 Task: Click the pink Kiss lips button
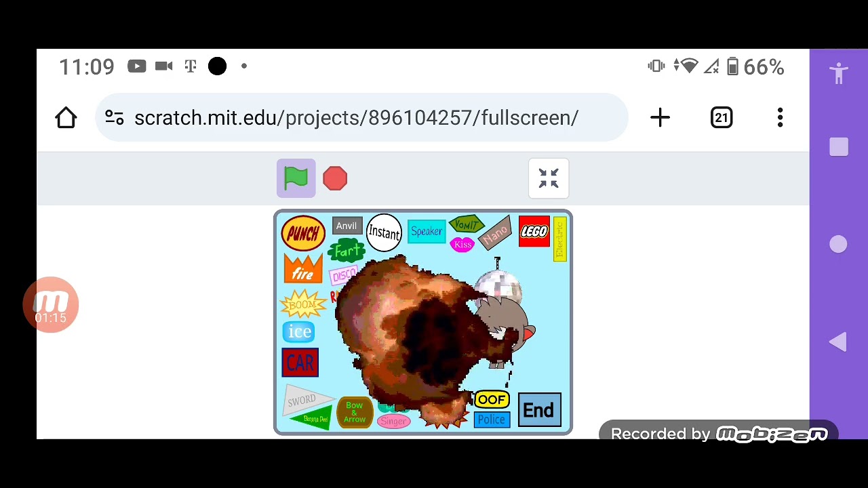[x=462, y=245]
